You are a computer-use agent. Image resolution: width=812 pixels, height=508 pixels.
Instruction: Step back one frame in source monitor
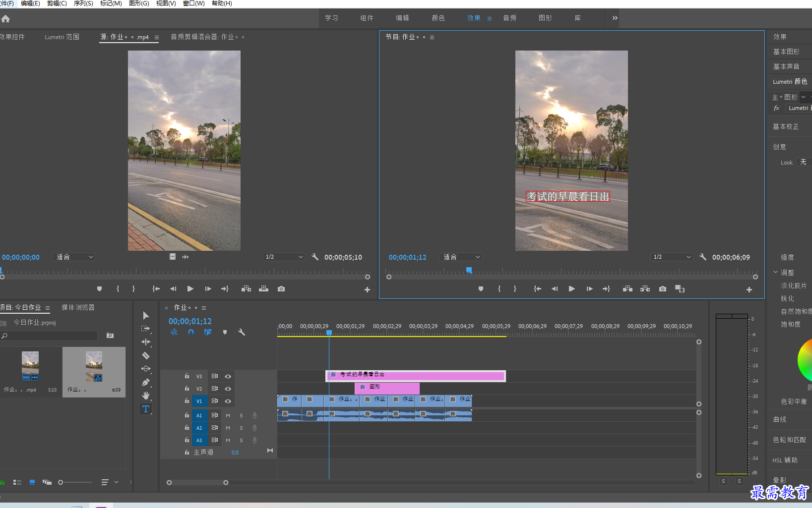pos(173,289)
